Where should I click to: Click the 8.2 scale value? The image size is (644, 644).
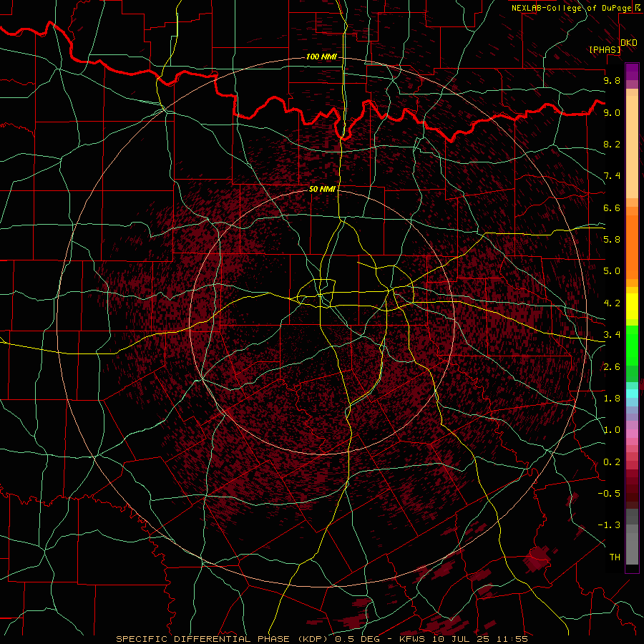pos(612,144)
